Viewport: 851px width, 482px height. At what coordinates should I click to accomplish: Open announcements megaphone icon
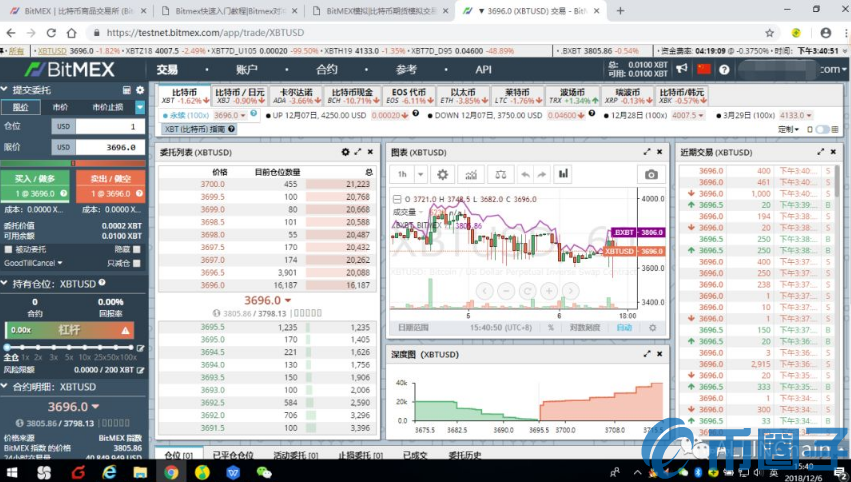[x=682, y=69]
